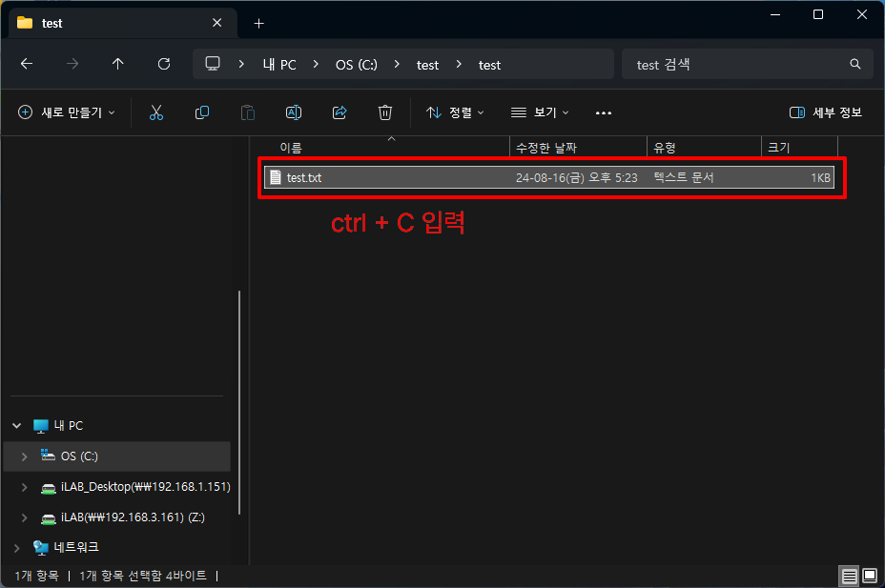The height and width of the screenshot is (588, 885).
Task: Go forward with the right arrow
Action: pos(72,64)
